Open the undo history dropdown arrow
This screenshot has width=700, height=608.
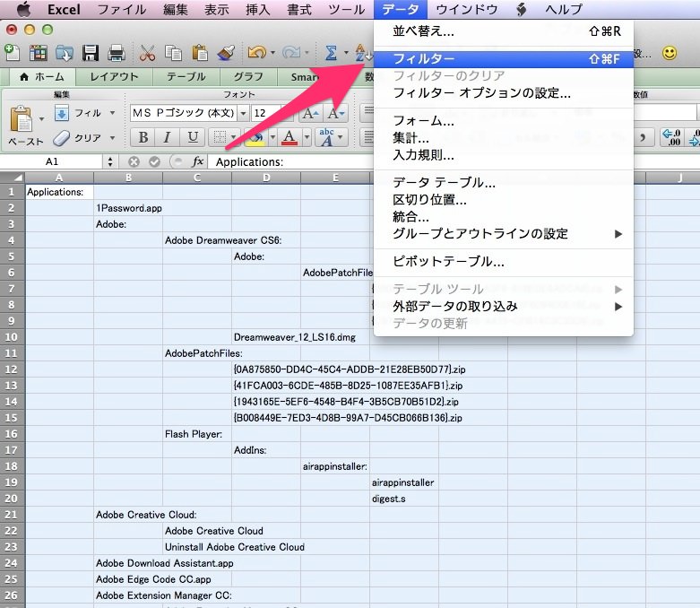[272, 53]
